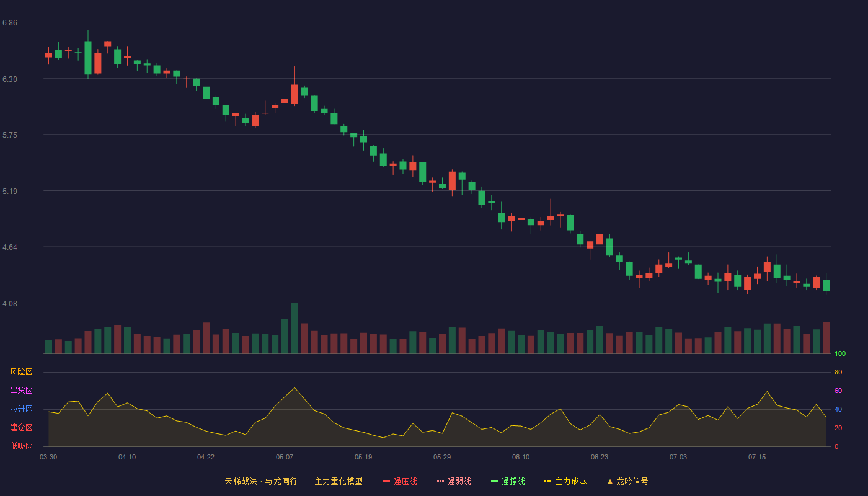
Task: Click the 6.86 price axis label
Action: click(10, 23)
